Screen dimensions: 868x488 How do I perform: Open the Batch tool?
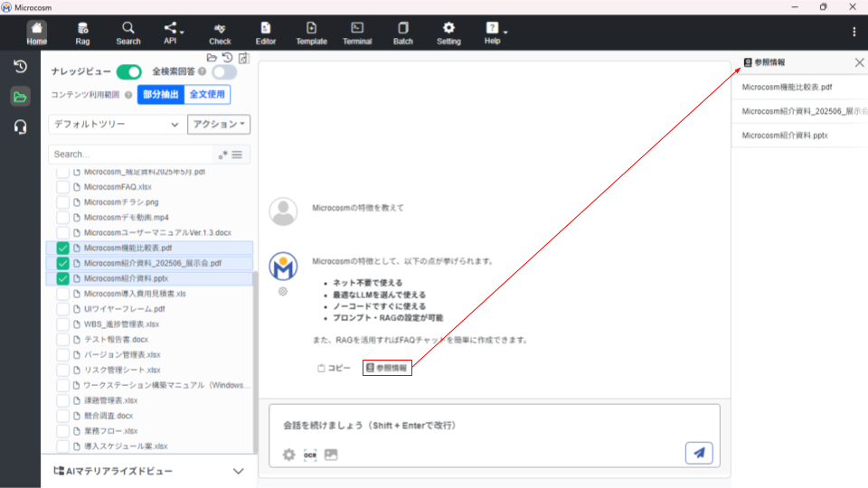403,33
